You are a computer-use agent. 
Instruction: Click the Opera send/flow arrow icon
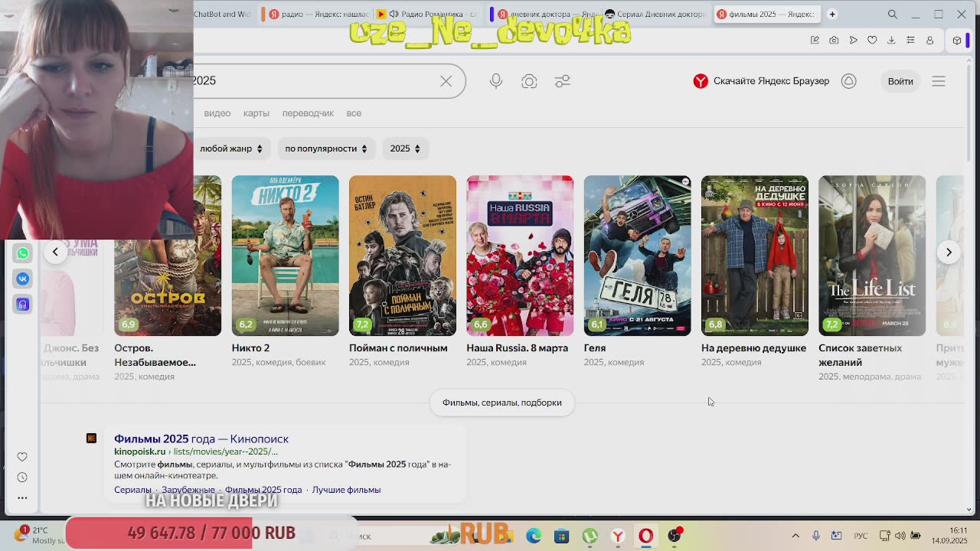point(853,40)
